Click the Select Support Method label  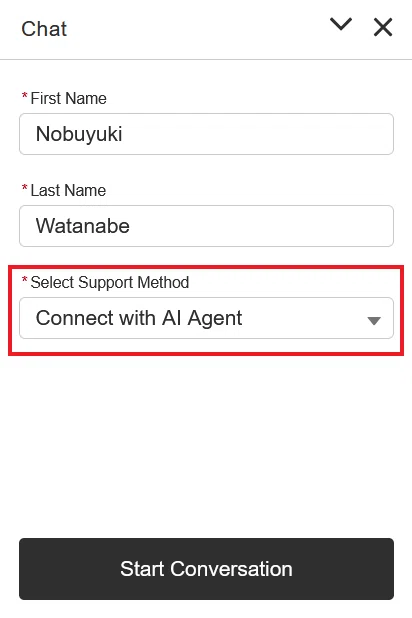(x=110, y=283)
